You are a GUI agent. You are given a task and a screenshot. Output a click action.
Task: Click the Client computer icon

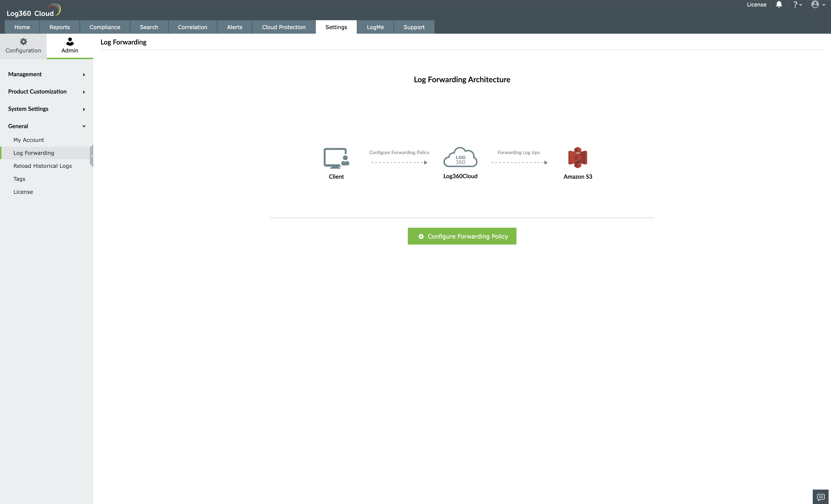[x=336, y=158]
